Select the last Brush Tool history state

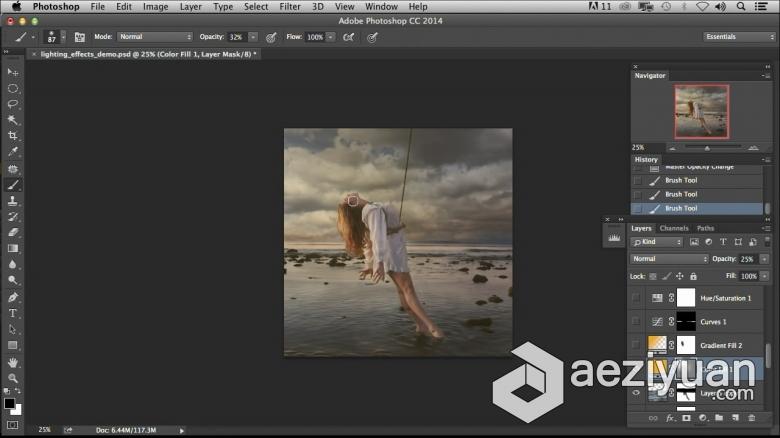(x=696, y=209)
